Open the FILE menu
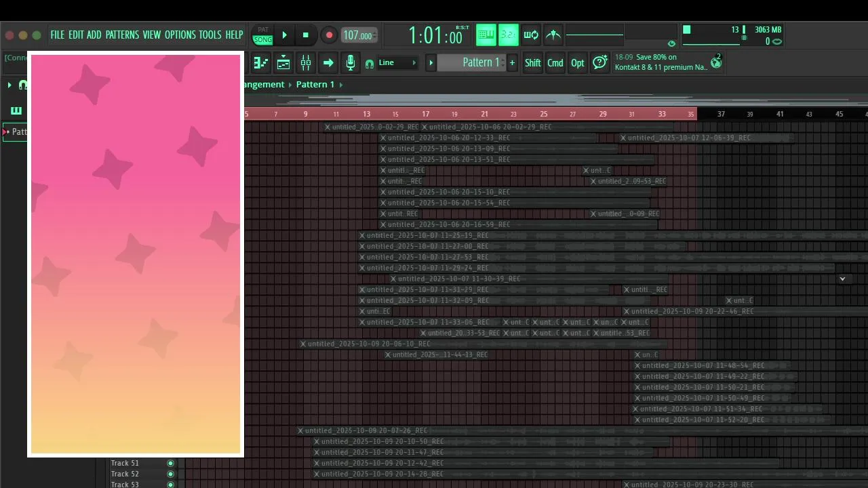The image size is (868, 488). 58,35
